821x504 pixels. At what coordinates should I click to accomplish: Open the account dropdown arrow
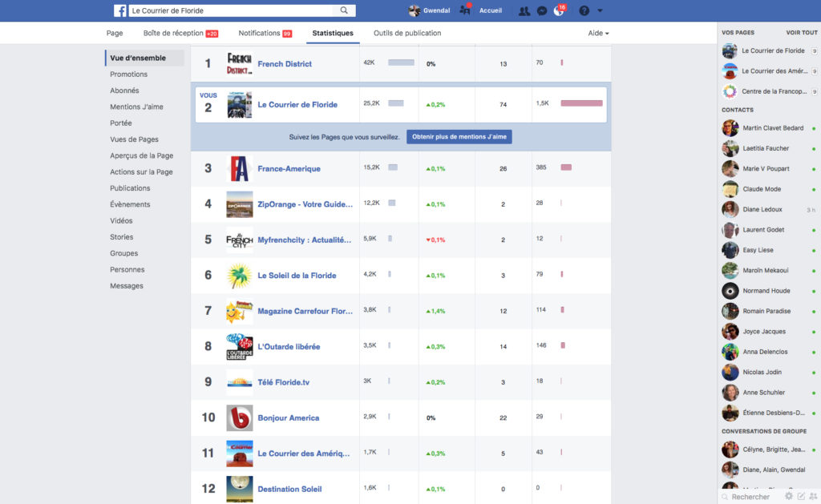point(600,10)
